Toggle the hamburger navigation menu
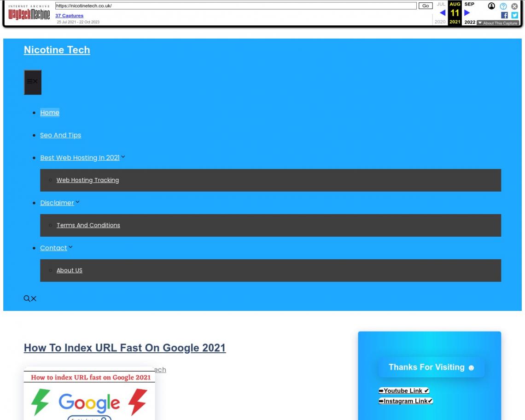Screen dimensions: 525x420 coord(33,82)
